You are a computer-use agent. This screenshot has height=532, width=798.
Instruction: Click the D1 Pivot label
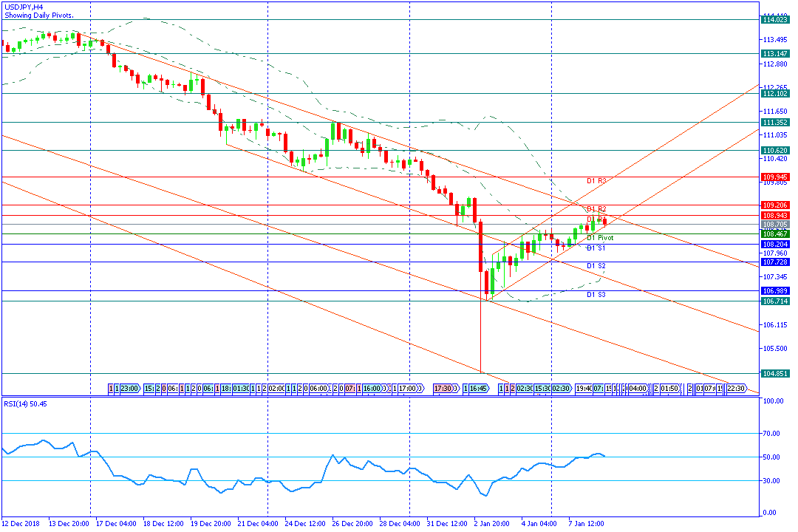click(600, 238)
